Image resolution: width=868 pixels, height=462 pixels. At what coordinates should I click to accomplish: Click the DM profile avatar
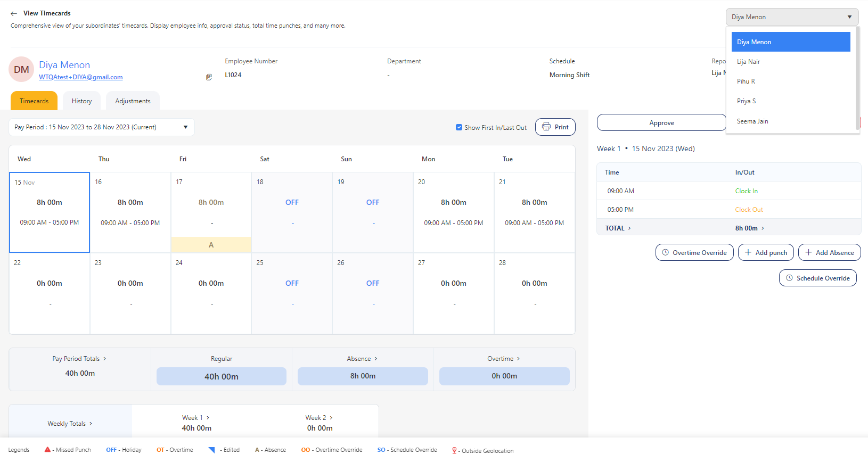21,70
